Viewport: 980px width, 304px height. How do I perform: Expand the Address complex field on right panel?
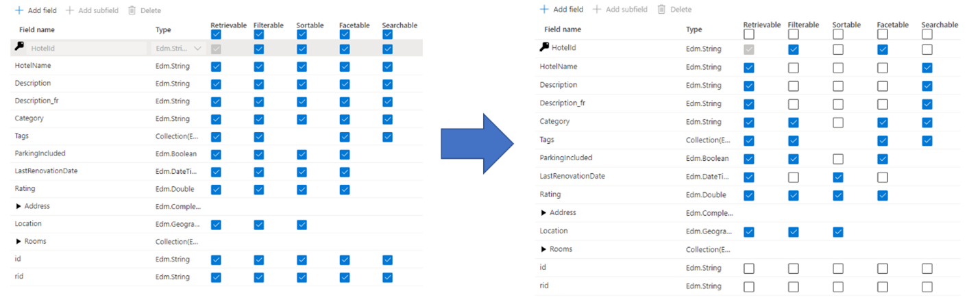544,213
